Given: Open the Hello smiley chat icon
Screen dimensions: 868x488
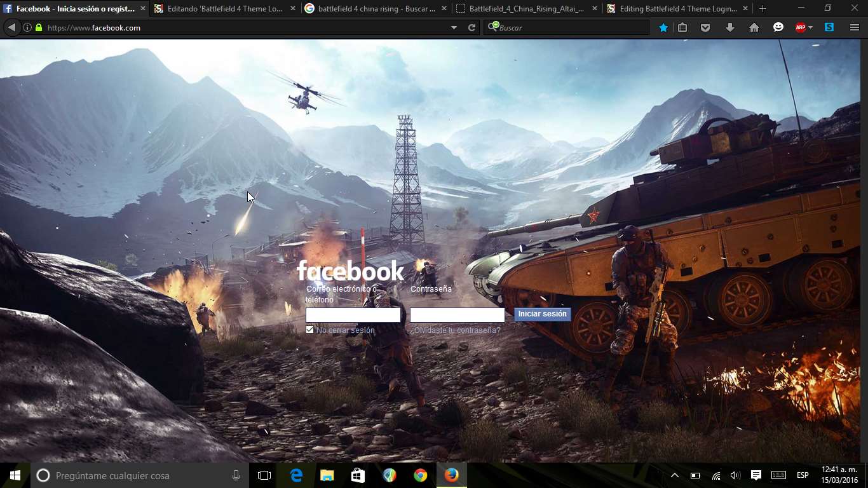Looking at the screenshot, I should coord(778,27).
